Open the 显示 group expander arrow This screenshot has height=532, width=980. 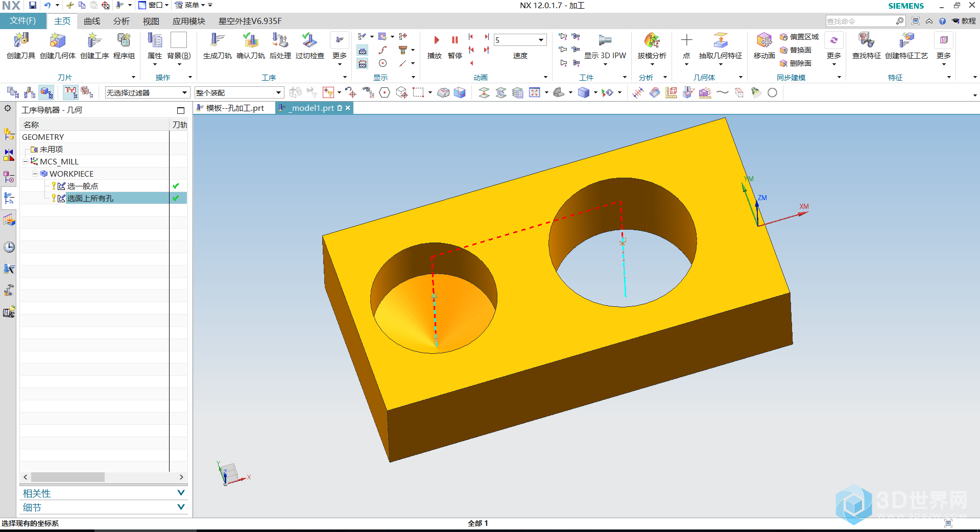click(x=413, y=77)
